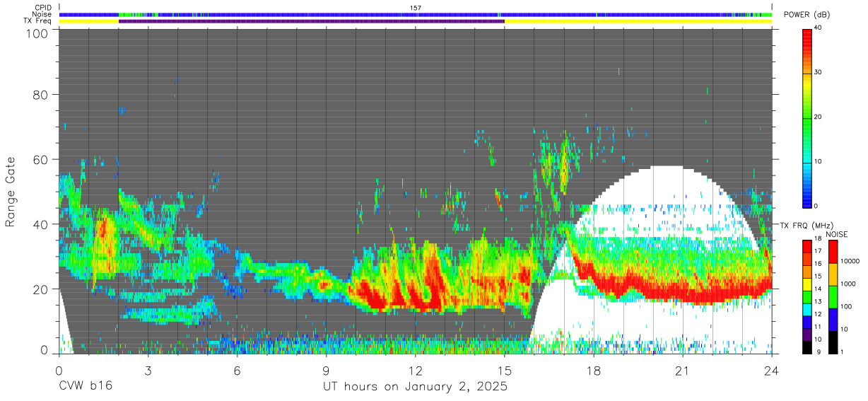Click the 3 tick on the UT hours axis
868x401 pixels.
pos(148,369)
